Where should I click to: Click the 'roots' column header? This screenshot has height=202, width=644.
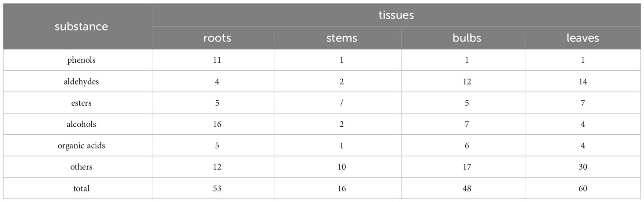click(217, 38)
